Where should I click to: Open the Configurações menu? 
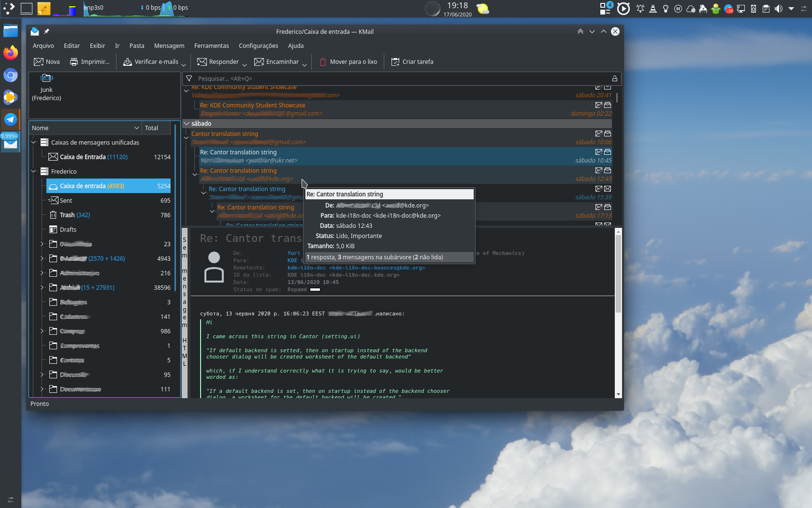(x=259, y=45)
